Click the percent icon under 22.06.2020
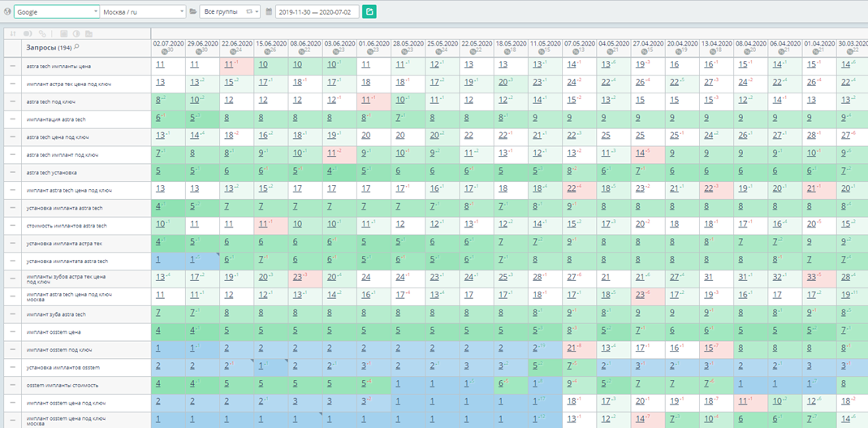 pos(234,51)
